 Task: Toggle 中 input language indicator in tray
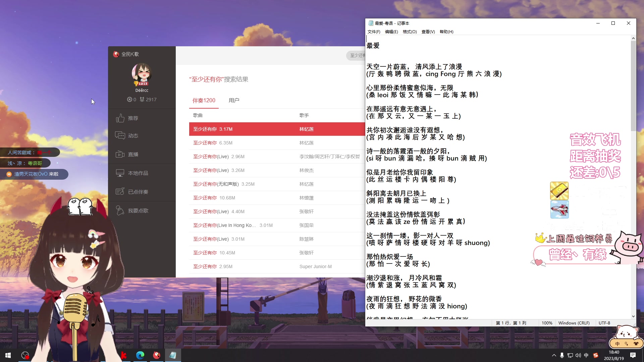point(586,355)
